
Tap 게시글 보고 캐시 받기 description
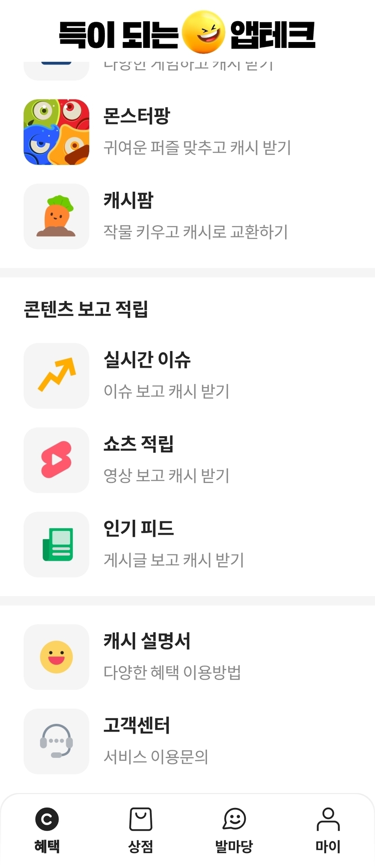pyautogui.click(x=173, y=560)
